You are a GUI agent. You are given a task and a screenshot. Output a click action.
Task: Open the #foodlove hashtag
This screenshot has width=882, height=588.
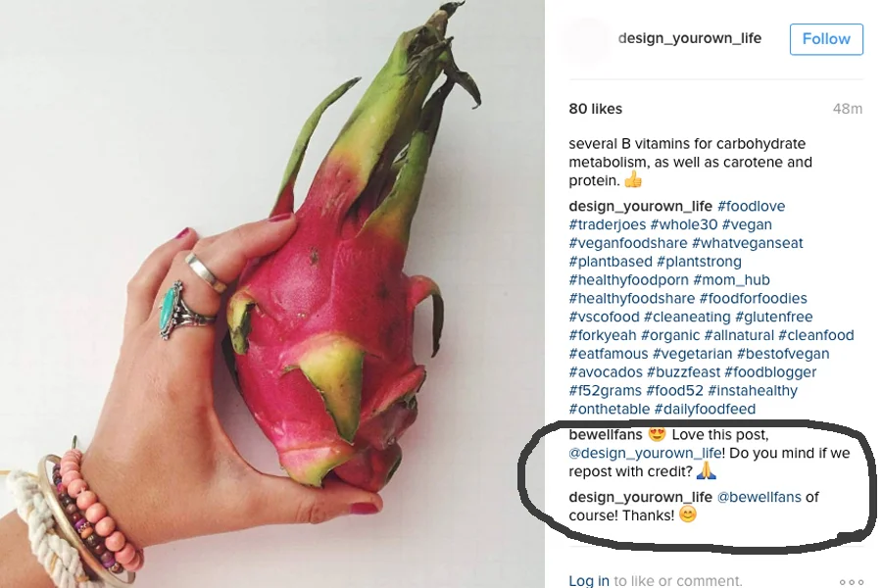coord(751,206)
